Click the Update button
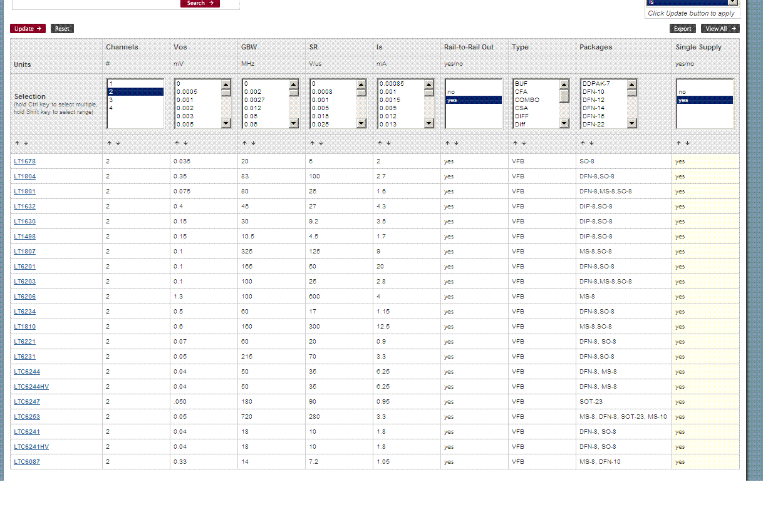 click(x=28, y=29)
